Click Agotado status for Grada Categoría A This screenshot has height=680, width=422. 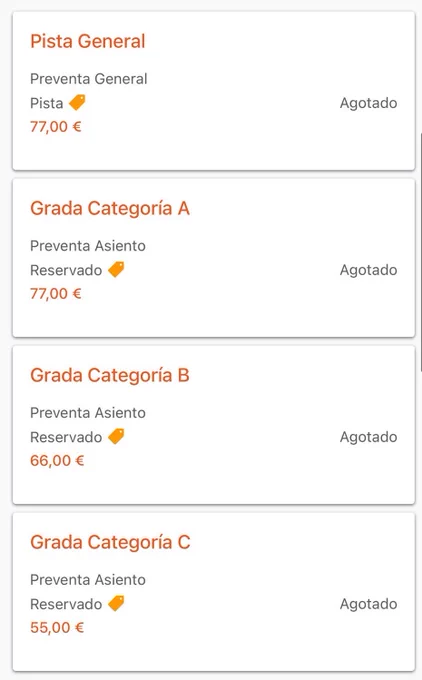tap(368, 270)
